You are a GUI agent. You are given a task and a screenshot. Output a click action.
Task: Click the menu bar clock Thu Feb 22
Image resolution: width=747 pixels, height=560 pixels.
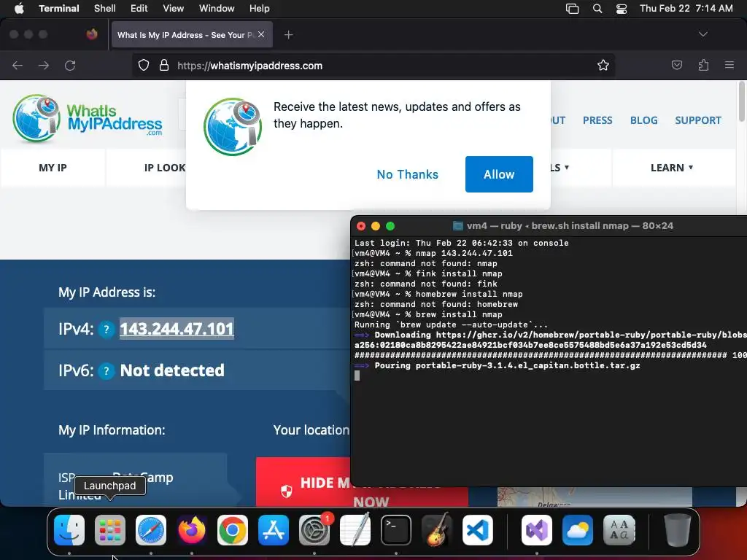(x=686, y=9)
